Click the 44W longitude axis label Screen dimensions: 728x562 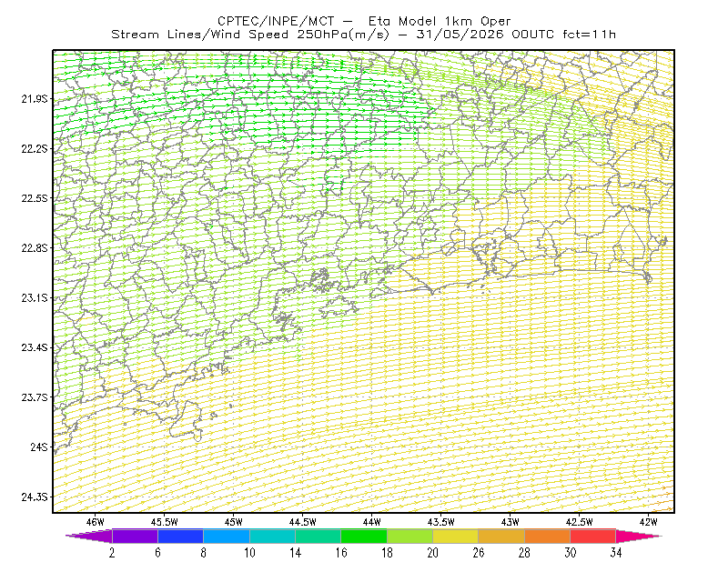point(371,522)
